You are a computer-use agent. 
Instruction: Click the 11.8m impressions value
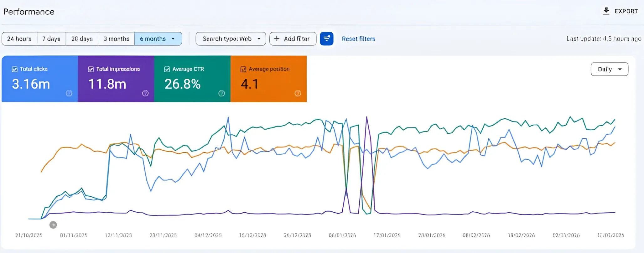coord(107,84)
